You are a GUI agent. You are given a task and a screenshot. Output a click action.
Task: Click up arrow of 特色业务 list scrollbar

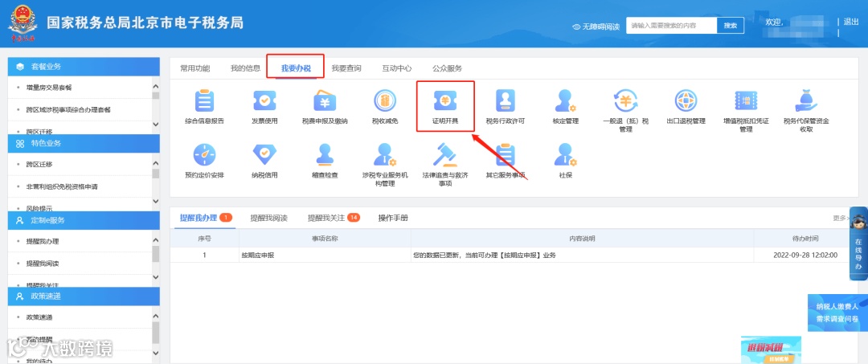(156, 163)
